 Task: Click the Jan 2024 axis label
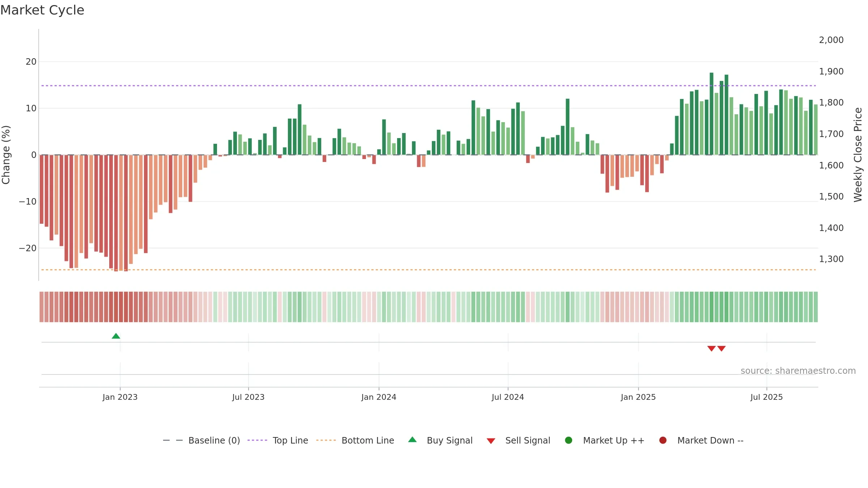click(x=379, y=397)
